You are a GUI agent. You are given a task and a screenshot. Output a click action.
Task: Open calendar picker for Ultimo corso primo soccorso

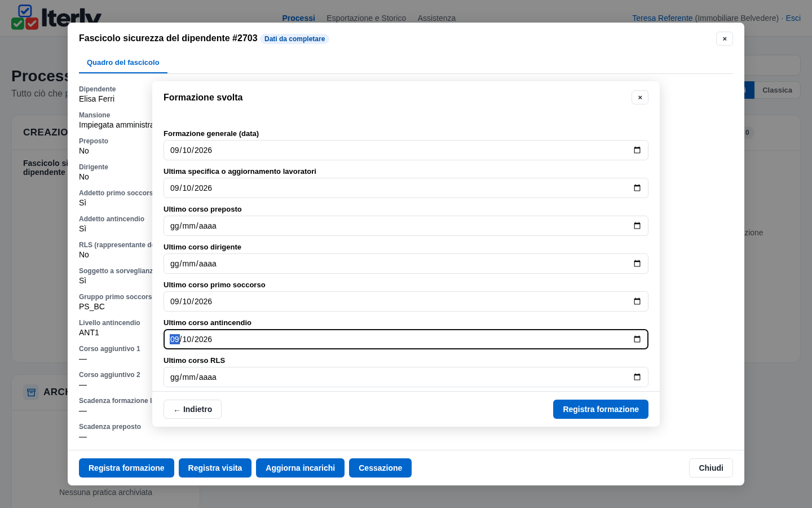[x=637, y=301]
